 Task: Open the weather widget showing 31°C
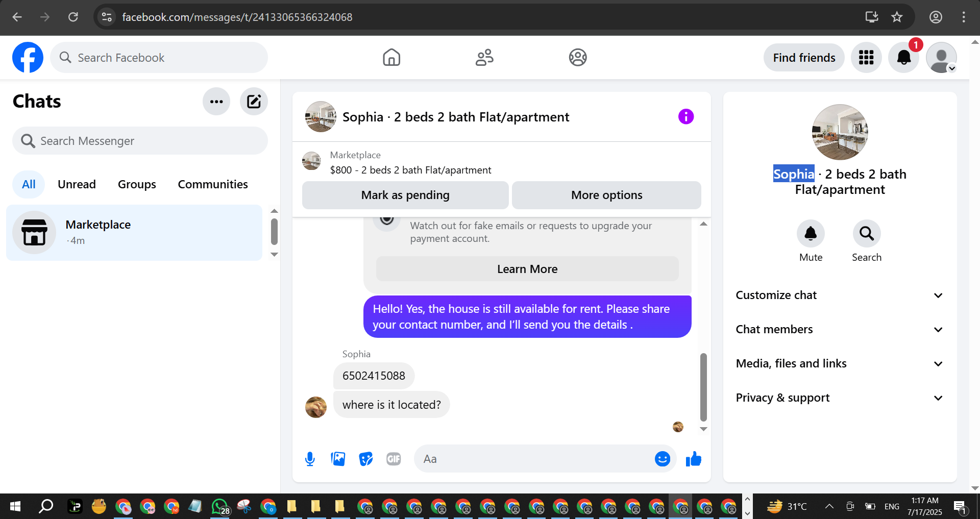pos(787,506)
